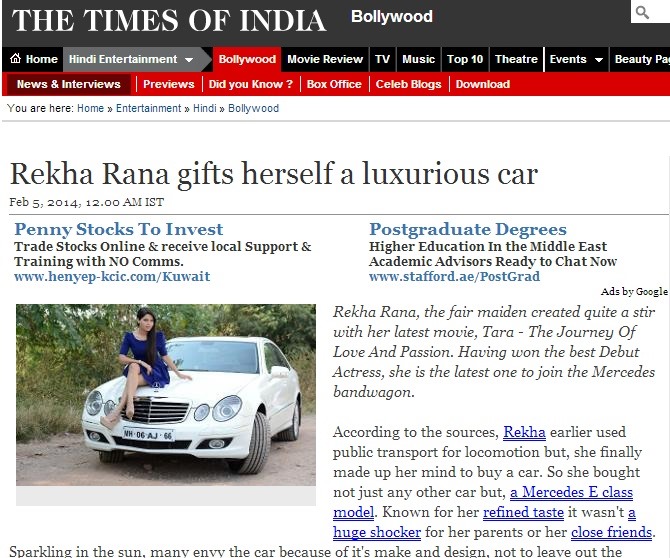Open the Box Office sub-tab
The image size is (670, 558).
coord(334,84)
